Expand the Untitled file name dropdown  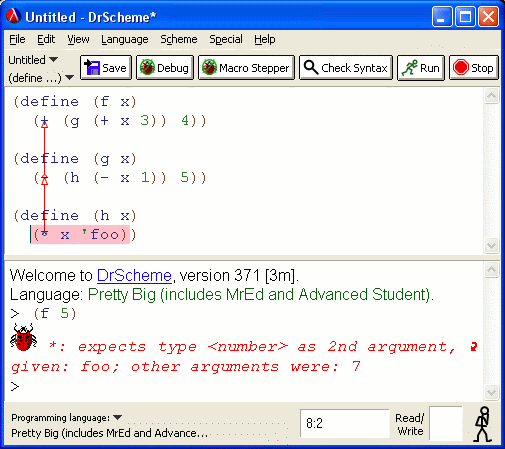point(33,60)
